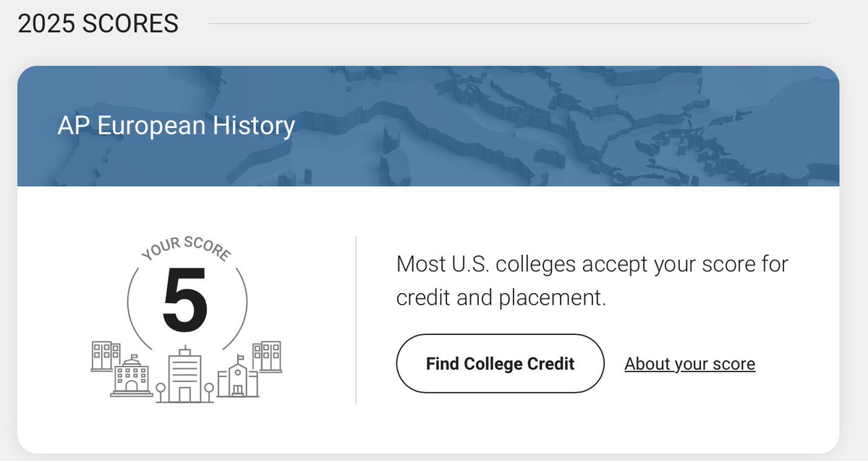This screenshot has width=868, height=461.
Task: Click the rightmost apartment building icon
Action: point(265,356)
